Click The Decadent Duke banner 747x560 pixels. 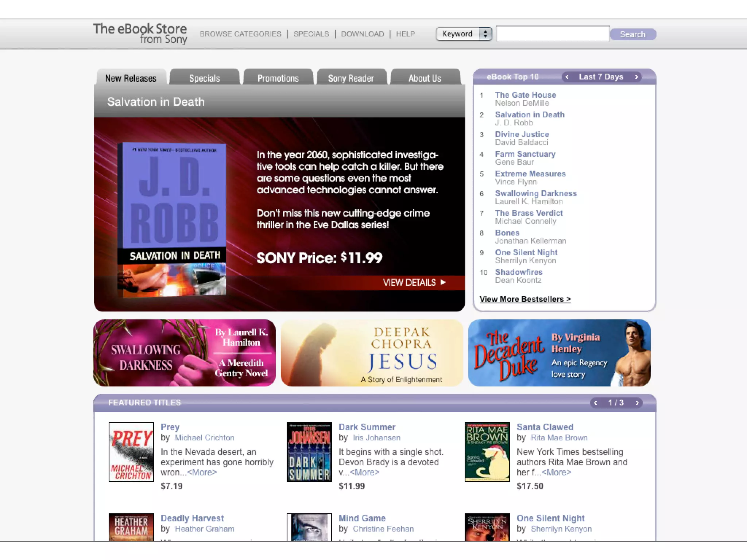tap(559, 353)
